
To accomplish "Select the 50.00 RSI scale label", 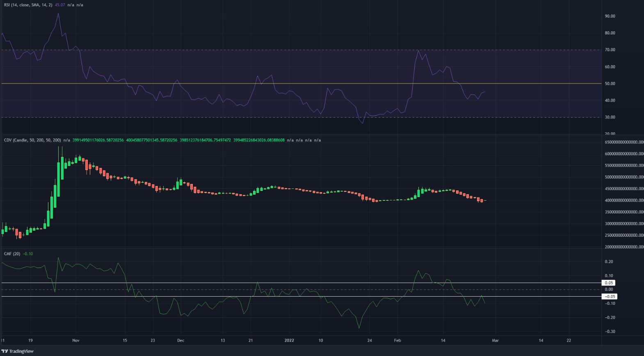I will [x=610, y=84].
